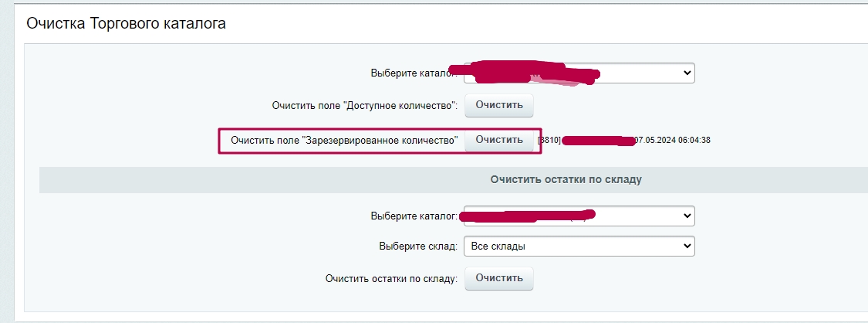Open the top "Выберите каталог" dropdown
Image resolution: width=868 pixels, height=323 pixels.
coord(579,73)
